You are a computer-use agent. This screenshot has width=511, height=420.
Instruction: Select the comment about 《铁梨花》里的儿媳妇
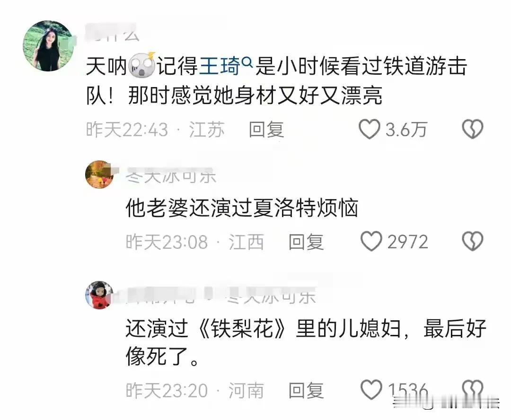coord(306,342)
